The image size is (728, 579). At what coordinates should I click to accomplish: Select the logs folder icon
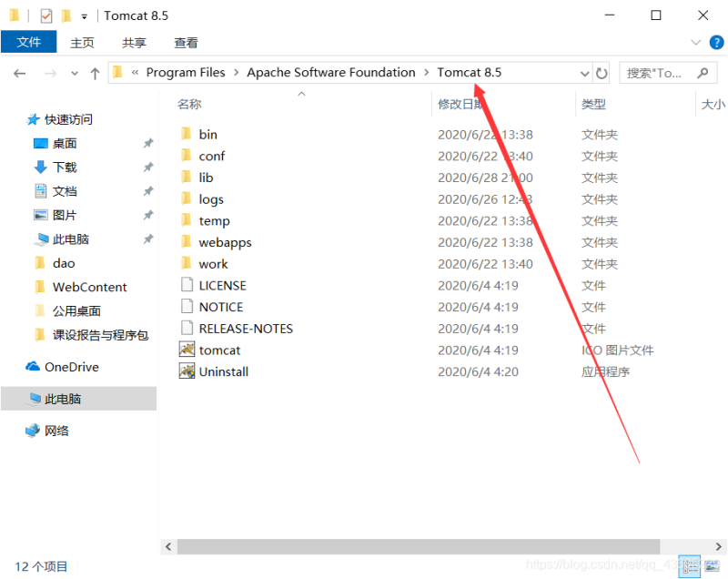point(187,198)
